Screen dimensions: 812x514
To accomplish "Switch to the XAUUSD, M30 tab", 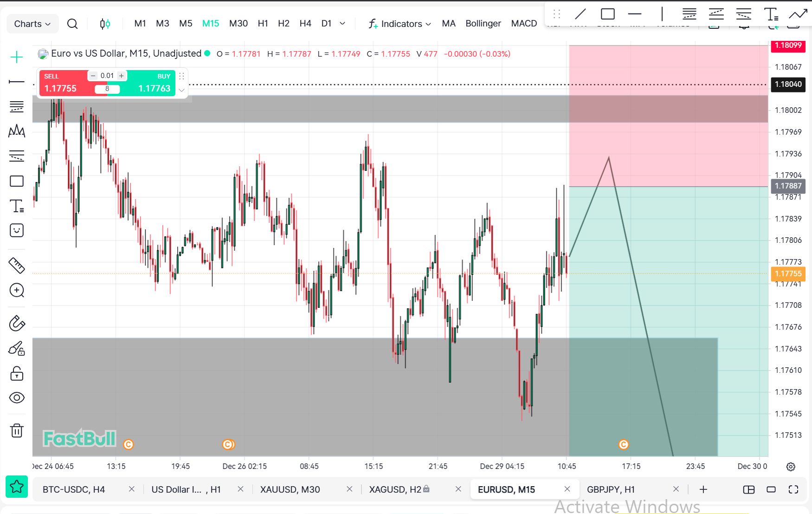I will pyautogui.click(x=290, y=489).
